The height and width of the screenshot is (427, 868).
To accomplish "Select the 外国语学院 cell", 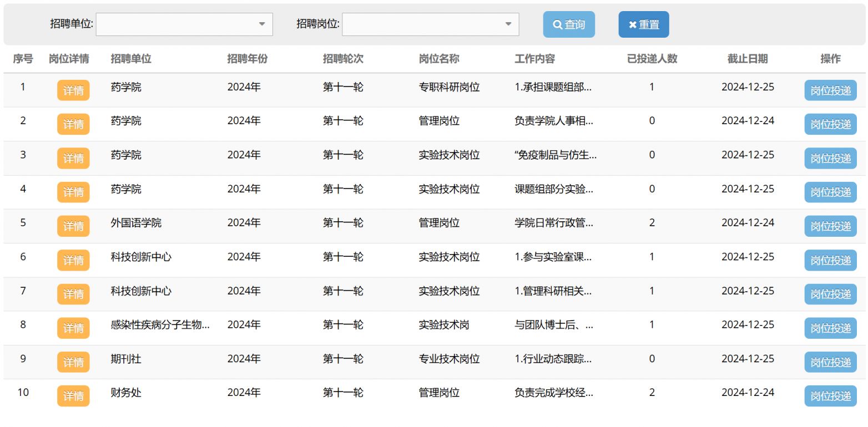I will point(136,223).
